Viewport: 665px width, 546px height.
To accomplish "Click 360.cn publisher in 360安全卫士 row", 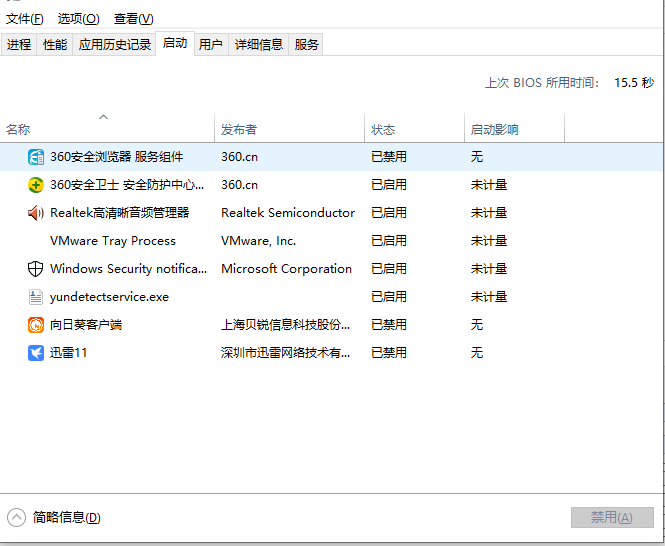I will click(x=240, y=185).
